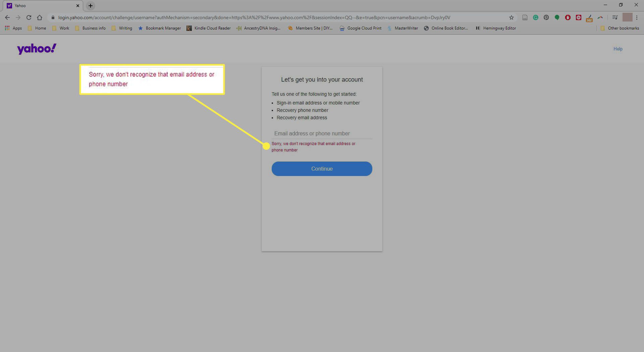
Task: Expand the Other bookmarks folder
Action: 620,28
